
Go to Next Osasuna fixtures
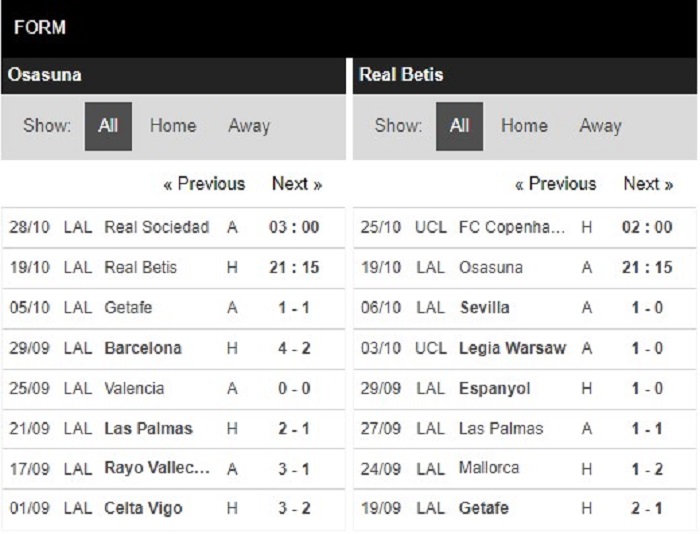coord(297,184)
